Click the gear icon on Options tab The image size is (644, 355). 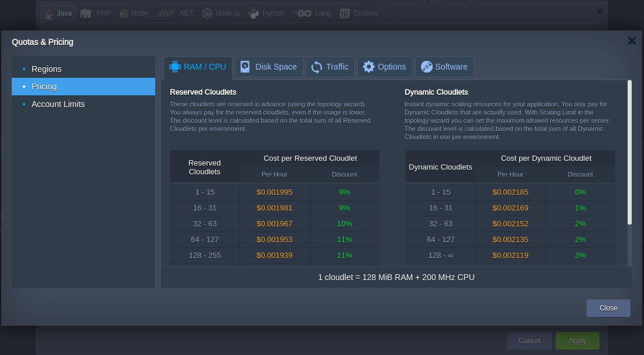tap(368, 66)
